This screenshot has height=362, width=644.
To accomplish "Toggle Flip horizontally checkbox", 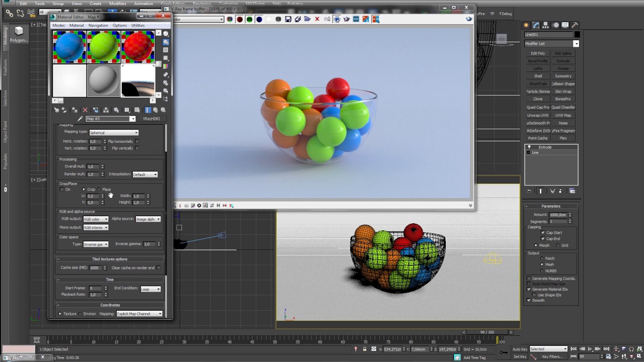I will (x=137, y=141).
